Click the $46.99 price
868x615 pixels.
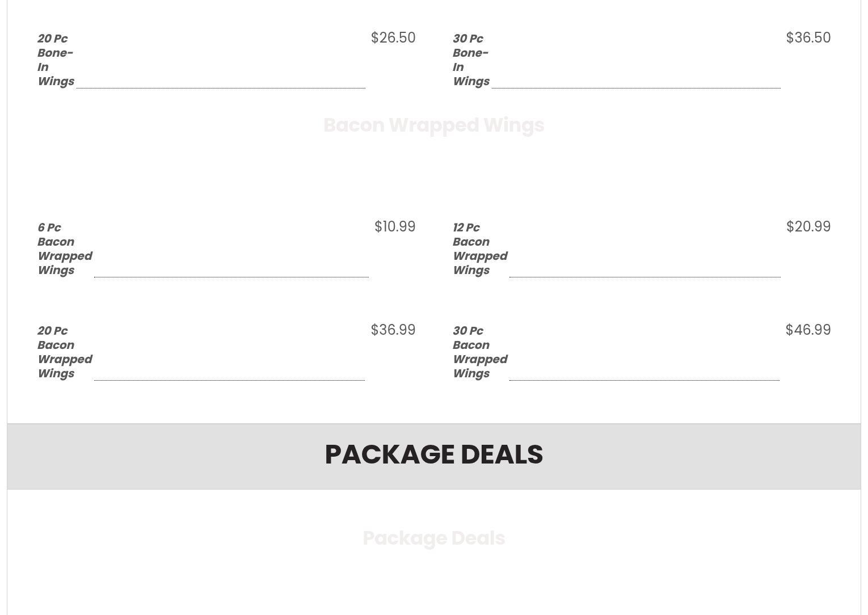tap(808, 330)
